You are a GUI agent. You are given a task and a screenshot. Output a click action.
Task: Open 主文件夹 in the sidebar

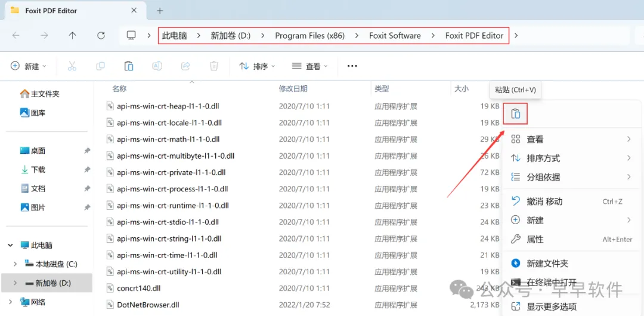40,94
